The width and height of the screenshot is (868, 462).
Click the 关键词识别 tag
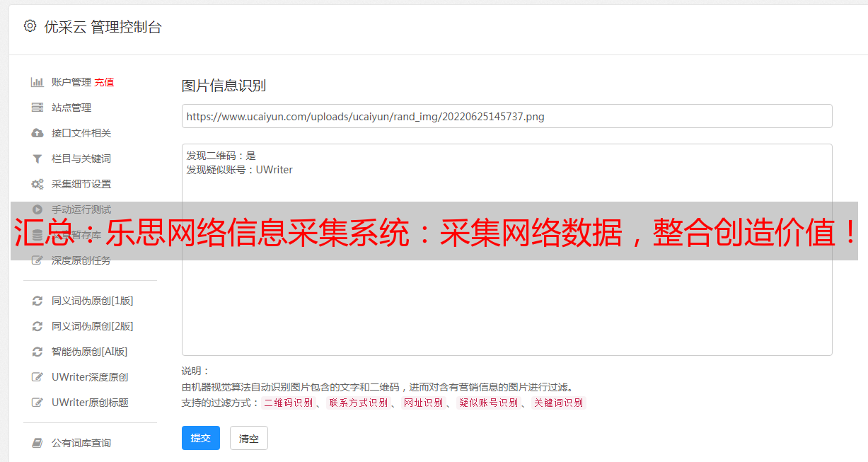point(559,403)
